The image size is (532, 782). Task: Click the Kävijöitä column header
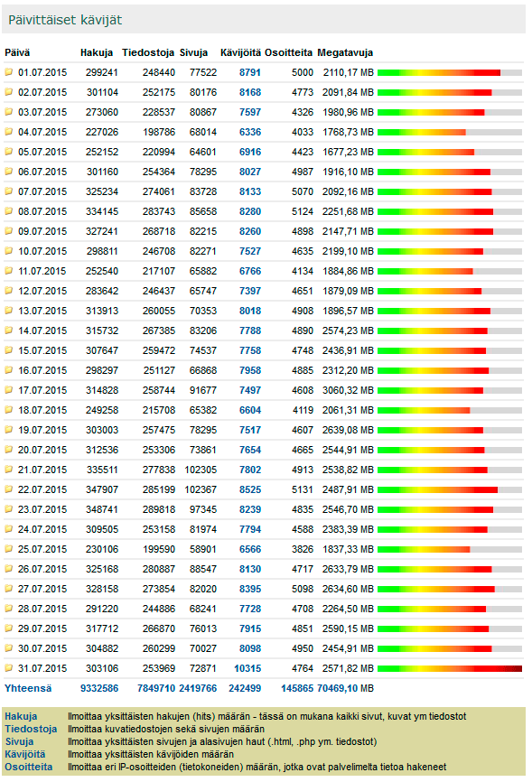(240, 52)
